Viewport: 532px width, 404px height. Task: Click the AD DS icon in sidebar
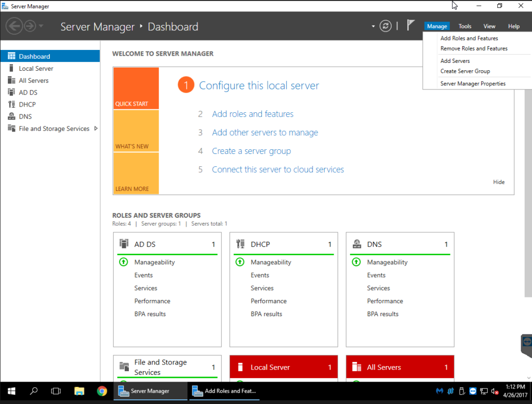[x=11, y=93]
